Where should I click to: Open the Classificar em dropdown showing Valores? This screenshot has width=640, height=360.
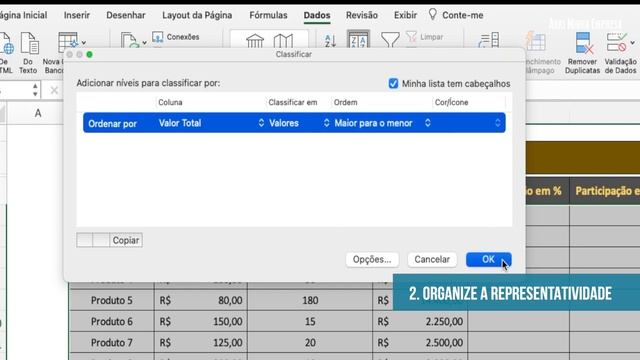click(x=299, y=123)
